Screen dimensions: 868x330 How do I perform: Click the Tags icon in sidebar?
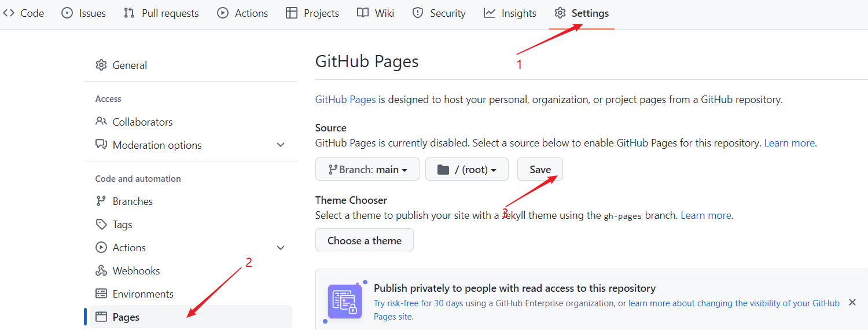pos(101,225)
